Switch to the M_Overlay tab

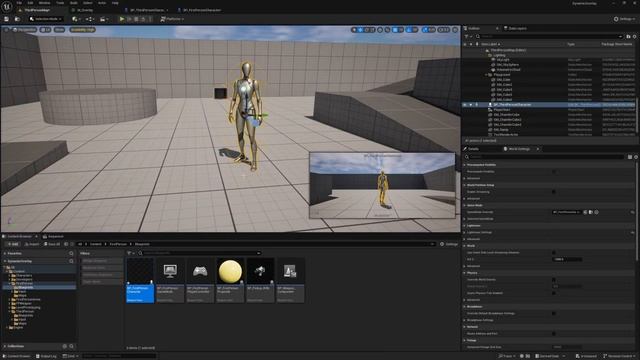(85, 10)
